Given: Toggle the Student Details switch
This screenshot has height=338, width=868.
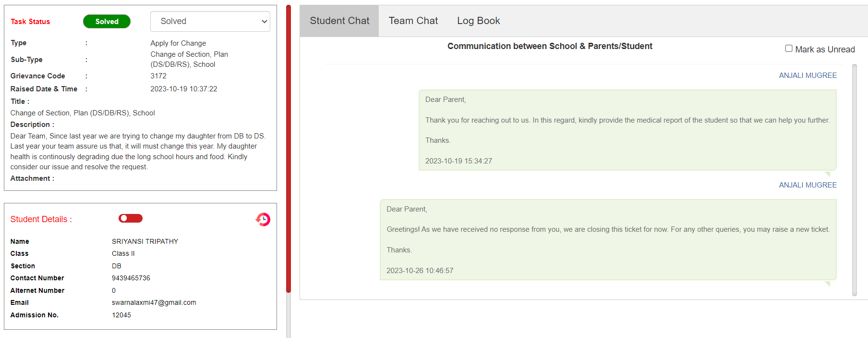Looking at the screenshot, I should 131,218.
